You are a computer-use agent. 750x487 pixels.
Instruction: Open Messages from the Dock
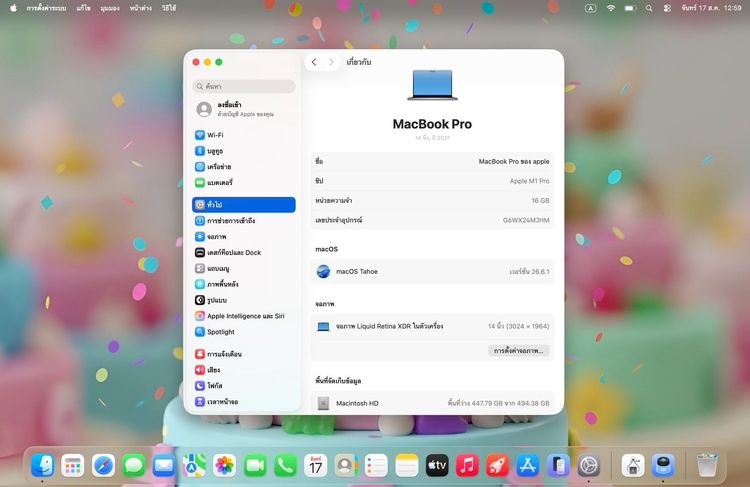133,465
